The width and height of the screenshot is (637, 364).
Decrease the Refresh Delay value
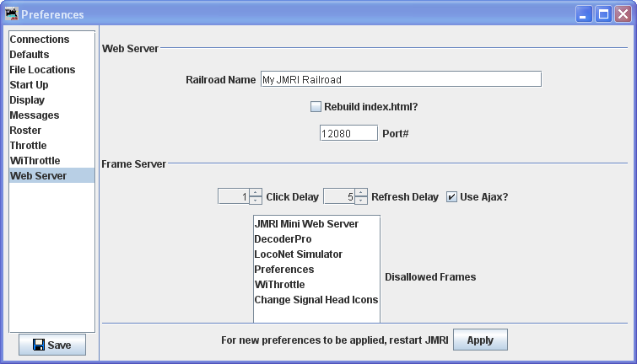point(361,200)
